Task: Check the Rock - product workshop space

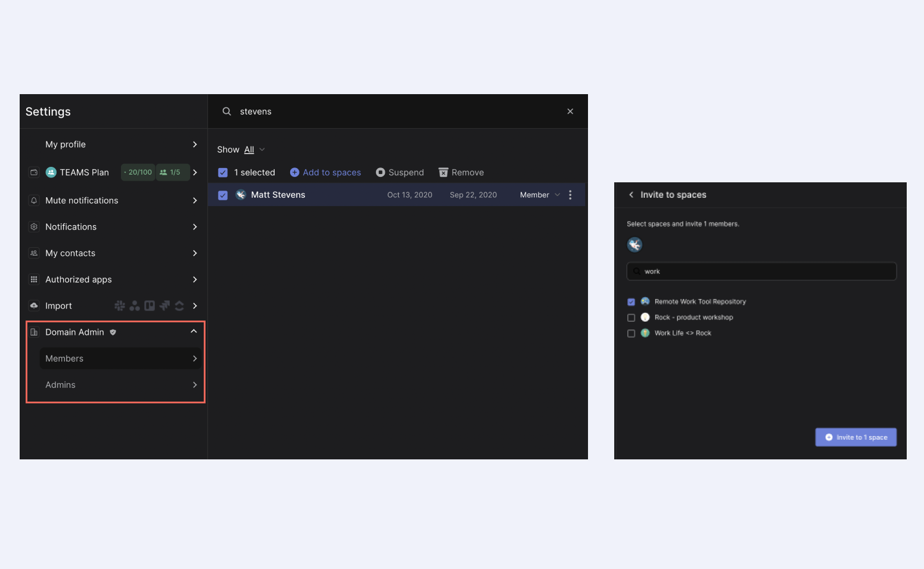Action: coord(631,318)
